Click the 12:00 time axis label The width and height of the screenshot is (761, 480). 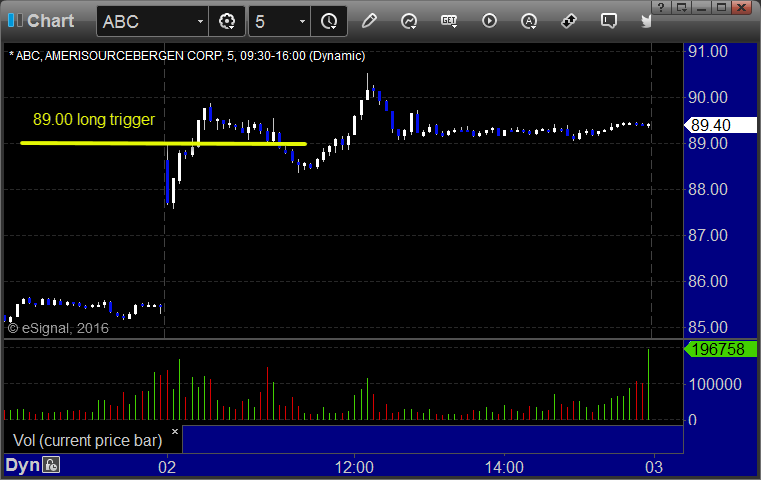pos(354,467)
